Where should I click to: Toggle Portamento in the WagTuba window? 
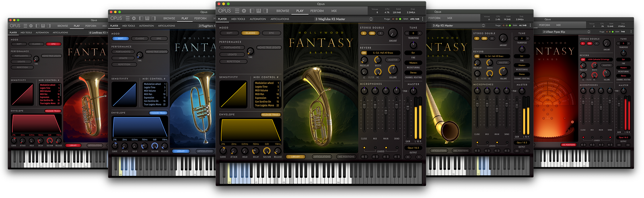pyautogui.click(x=232, y=48)
